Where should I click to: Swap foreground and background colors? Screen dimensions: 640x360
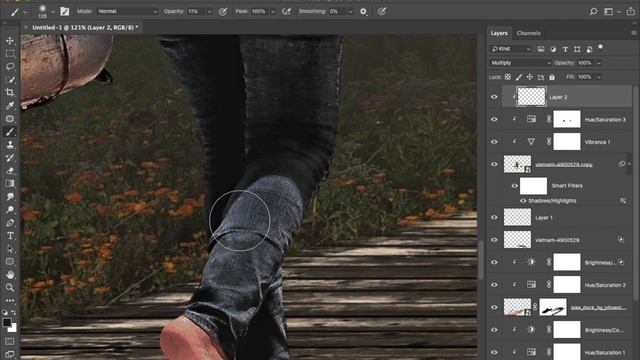[14, 313]
